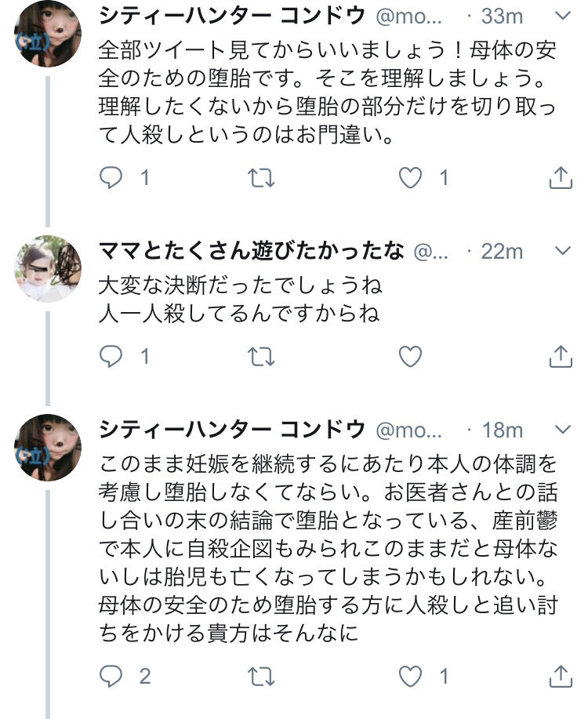Share the 18m tweet
This screenshot has width=588, height=719.
[561, 675]
